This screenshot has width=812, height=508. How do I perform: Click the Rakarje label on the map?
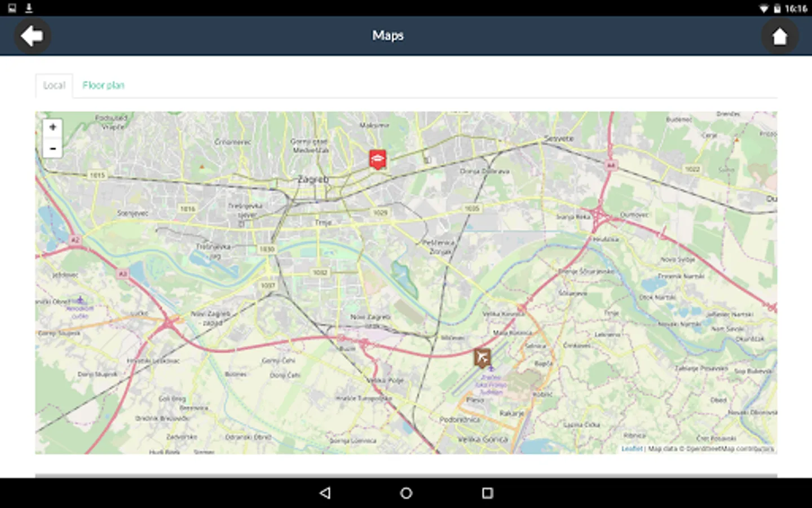[x=511, y=413]
